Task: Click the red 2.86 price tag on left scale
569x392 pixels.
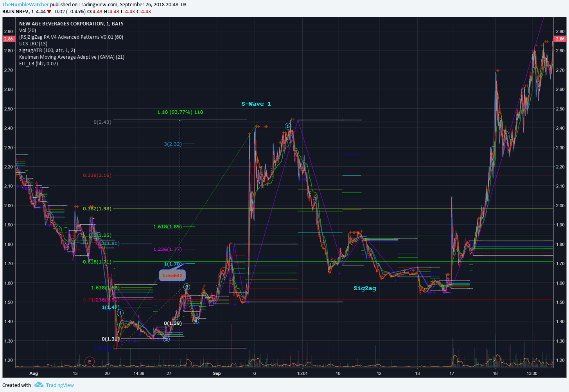Action: pyautogui.click(x=8, y=39)
